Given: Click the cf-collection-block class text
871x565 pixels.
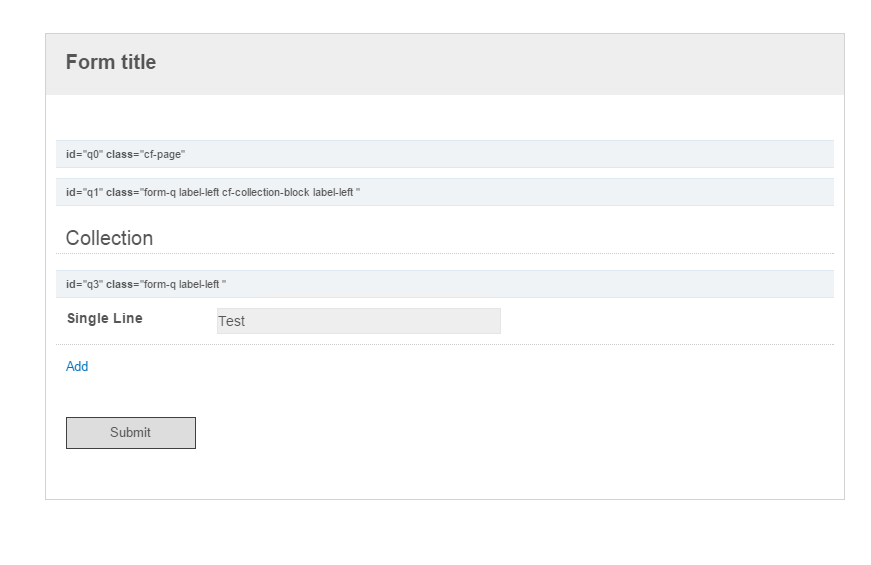Looking at the screenshot, I should [266, 192].
